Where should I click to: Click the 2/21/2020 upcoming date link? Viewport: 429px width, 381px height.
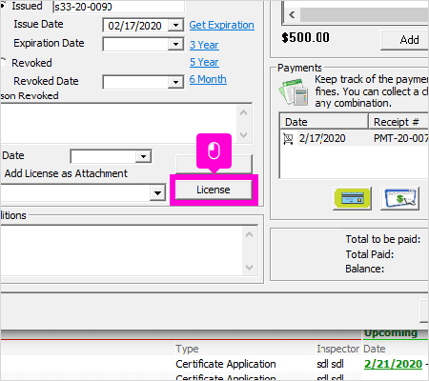(x=393, y=364)
